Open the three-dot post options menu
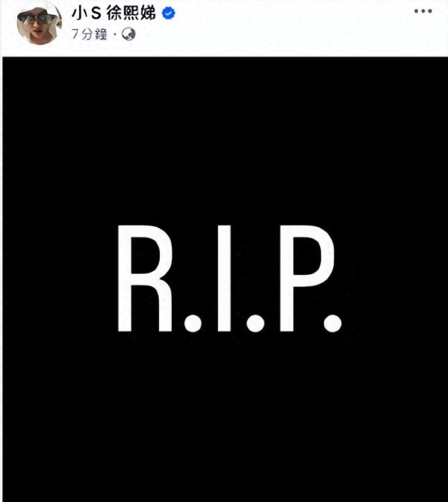448x502 pixels. 423,11
